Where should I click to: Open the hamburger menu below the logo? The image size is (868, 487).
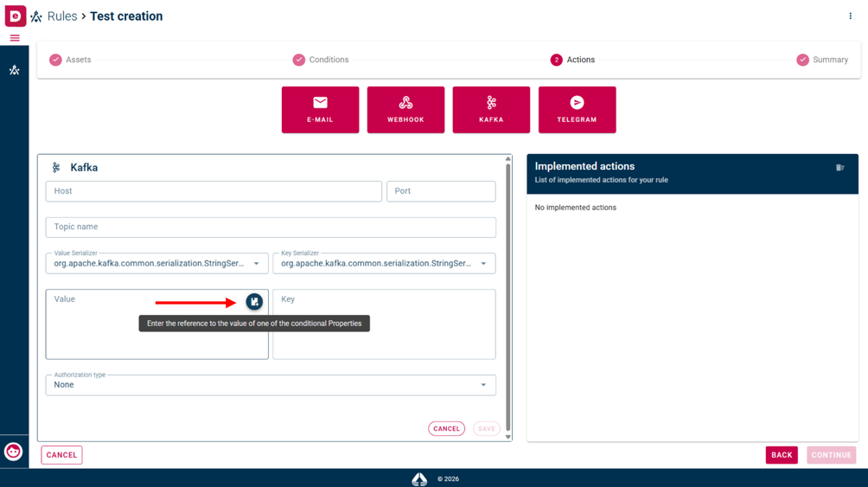click(15, 38)
